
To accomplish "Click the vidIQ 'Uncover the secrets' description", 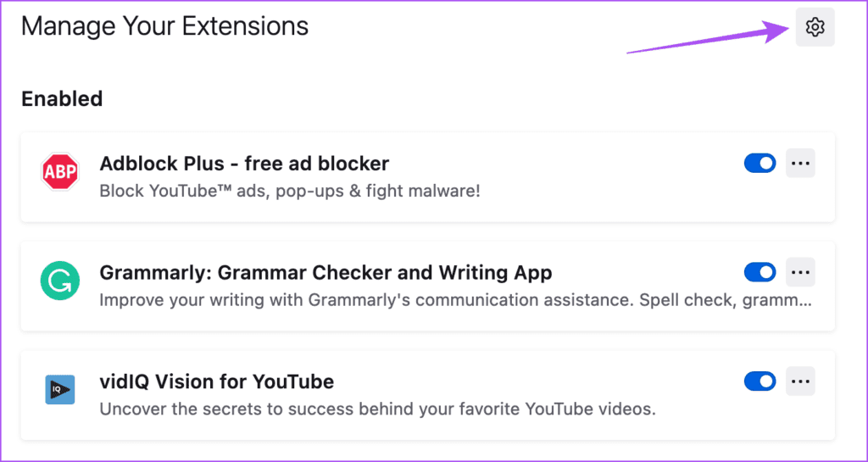I will (x=378, y=409).
